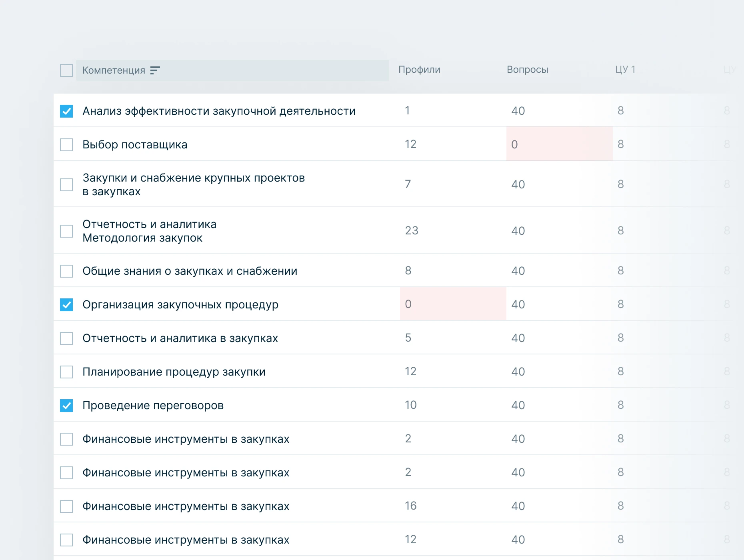Screen dimensions: 744x560
Task: Check Отчетность и аналитика Методология закупок checkbox
Action: pos(66,231)
